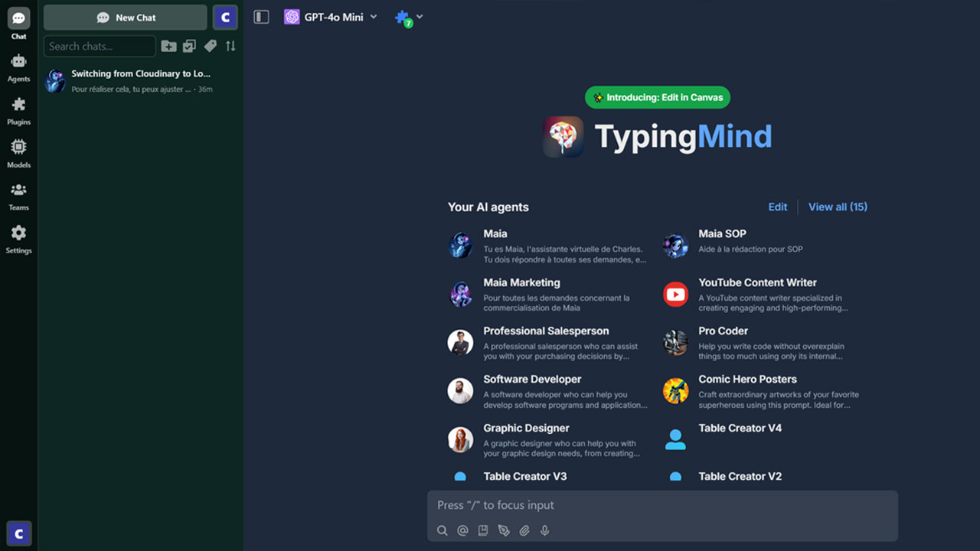Click the search icon in input toolbar

[442, 530]
